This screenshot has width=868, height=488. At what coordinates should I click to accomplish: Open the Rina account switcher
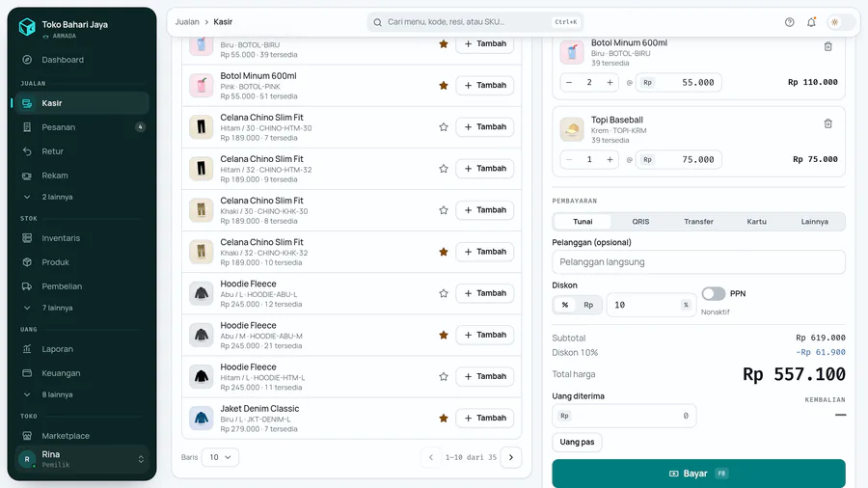(x=81, y=459)
